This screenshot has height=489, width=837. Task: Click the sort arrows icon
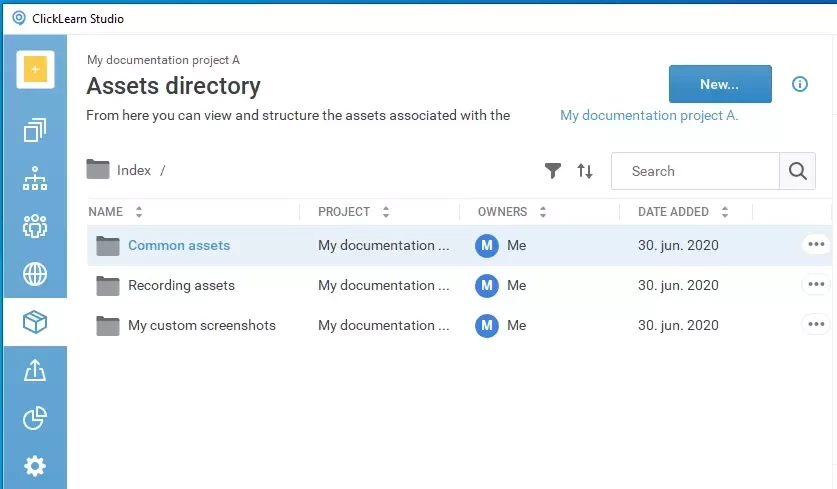tap(585, 171)
